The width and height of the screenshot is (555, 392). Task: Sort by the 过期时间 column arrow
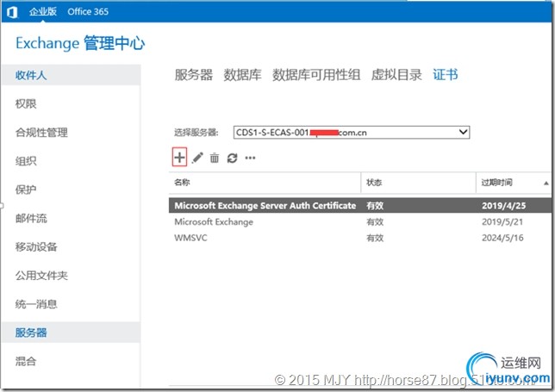[546, 183]
